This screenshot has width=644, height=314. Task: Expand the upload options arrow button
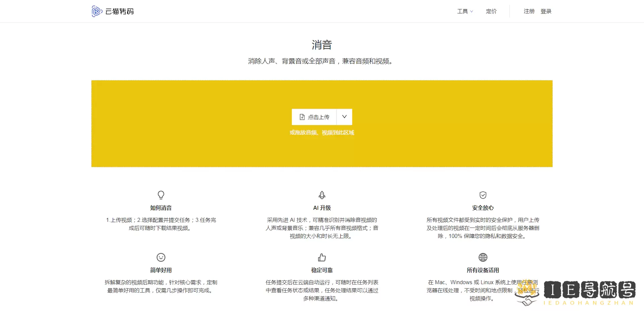point(344,117)
